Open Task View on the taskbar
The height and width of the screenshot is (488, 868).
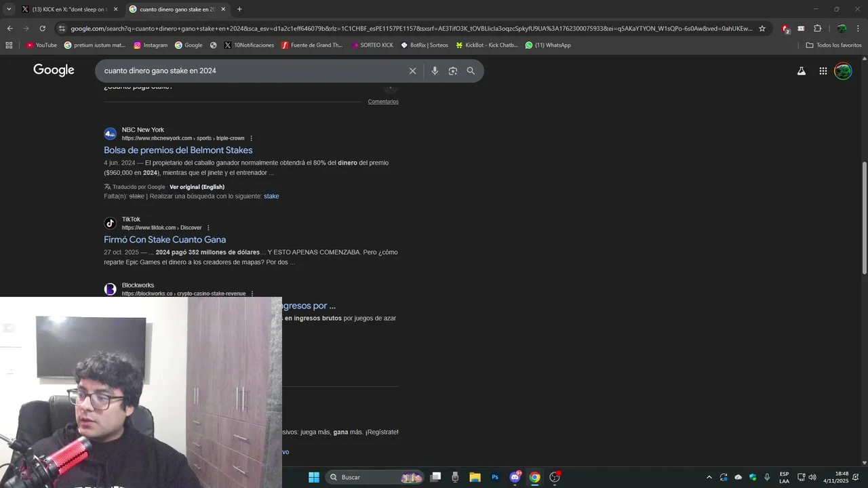pyautogui.click(x=436, y=477)
